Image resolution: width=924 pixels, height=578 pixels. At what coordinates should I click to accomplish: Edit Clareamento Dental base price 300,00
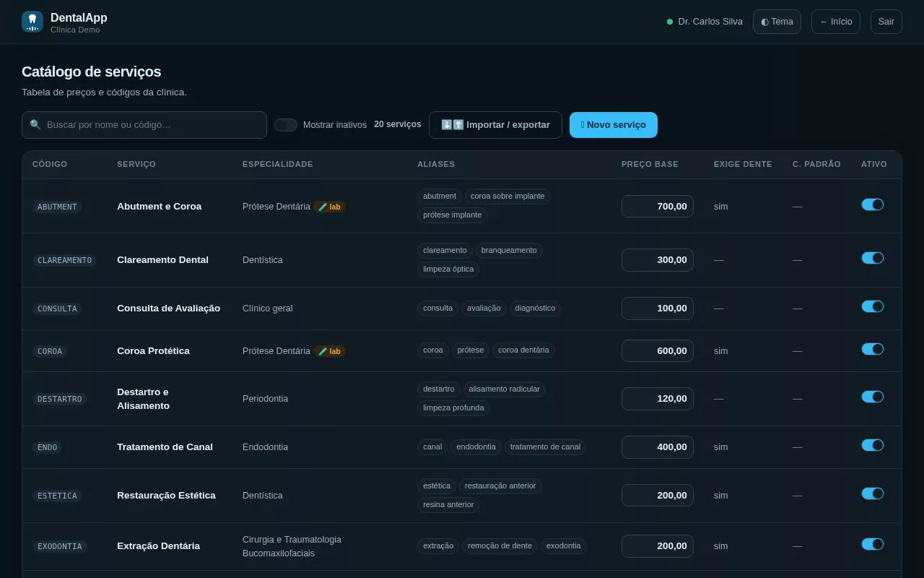[658, 260]
